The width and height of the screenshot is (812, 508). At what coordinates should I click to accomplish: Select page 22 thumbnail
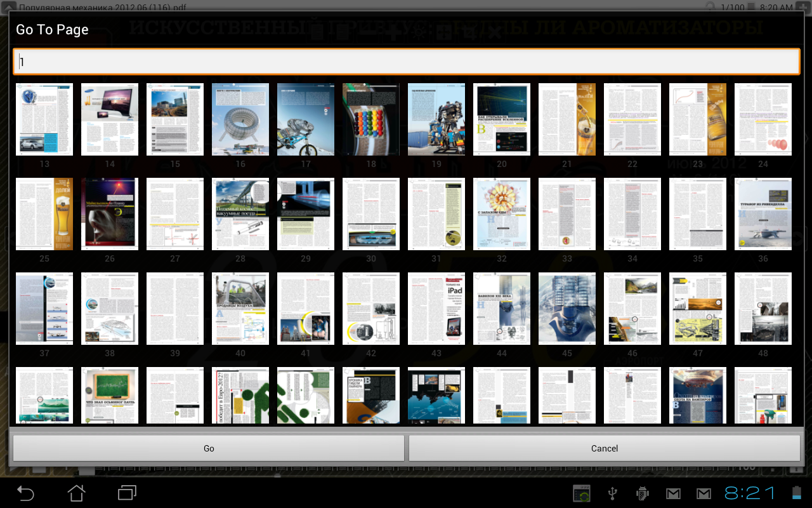coord(632,119)
